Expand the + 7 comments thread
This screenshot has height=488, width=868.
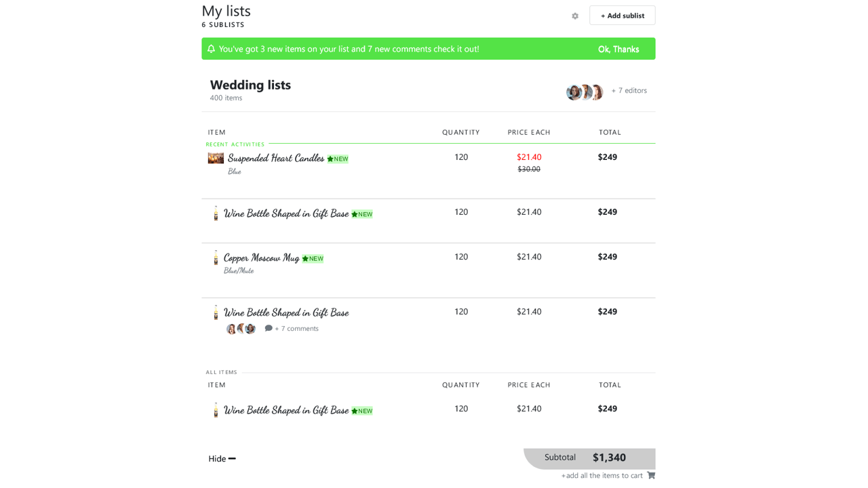[x=298, y=328]
